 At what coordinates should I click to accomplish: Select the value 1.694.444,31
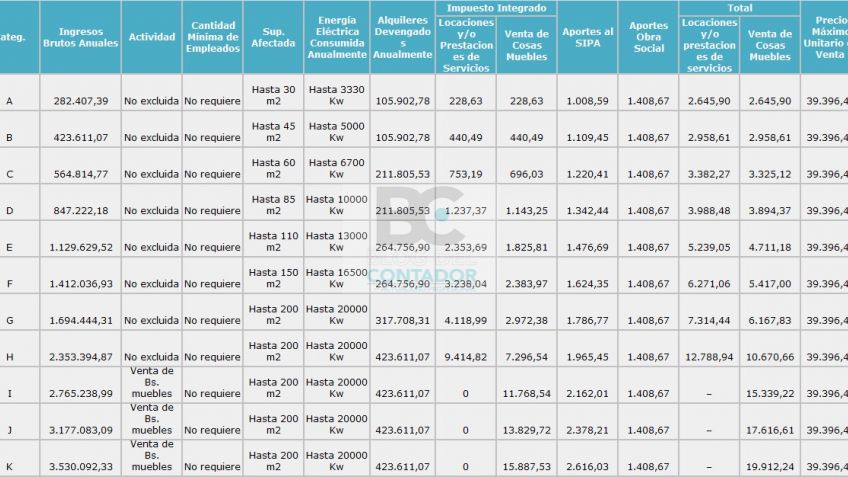coord(81,321)
